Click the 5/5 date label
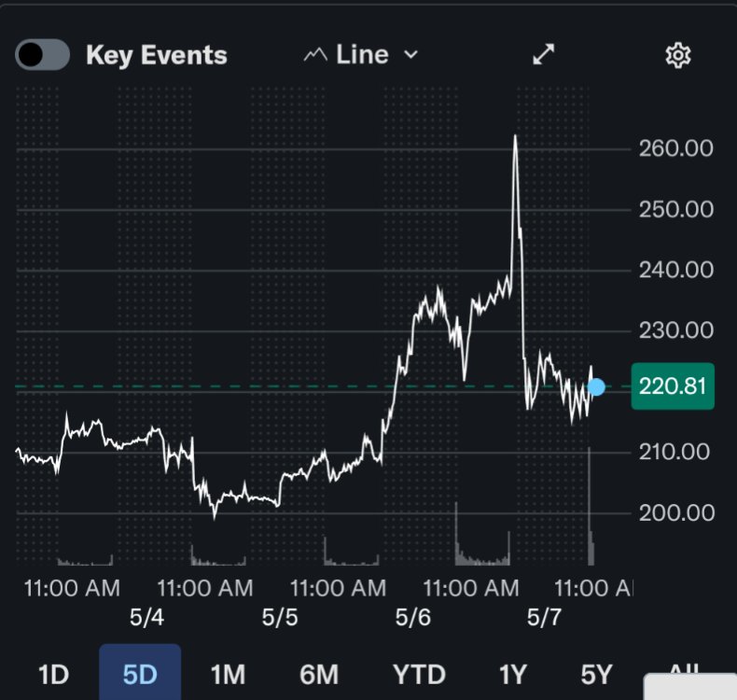This screenshot has height=700, width=737. [x=280, y=617]
